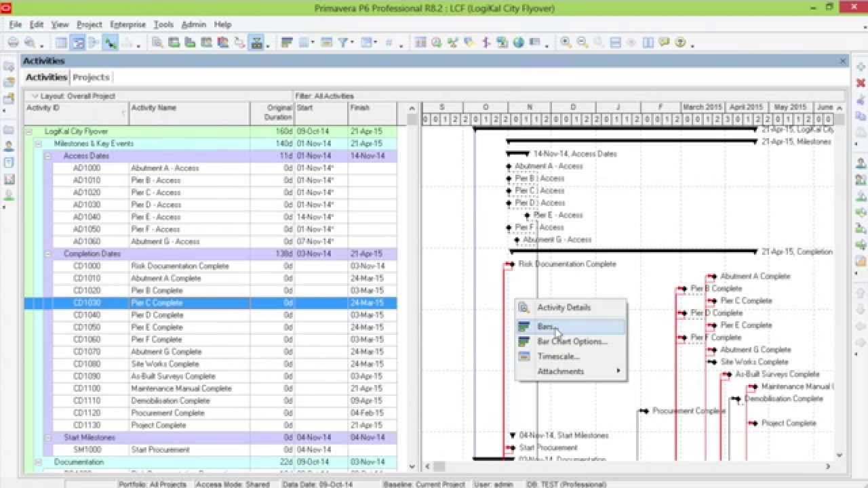Screen dimensions: 868x488
Task: Open the Enterprise menu
Action: pyautogui.click(x=127, y=24)
